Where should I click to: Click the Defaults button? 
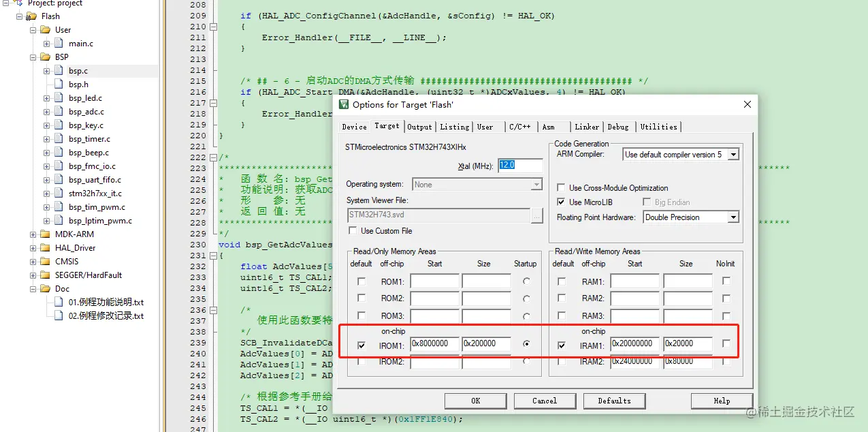point(614,401)
